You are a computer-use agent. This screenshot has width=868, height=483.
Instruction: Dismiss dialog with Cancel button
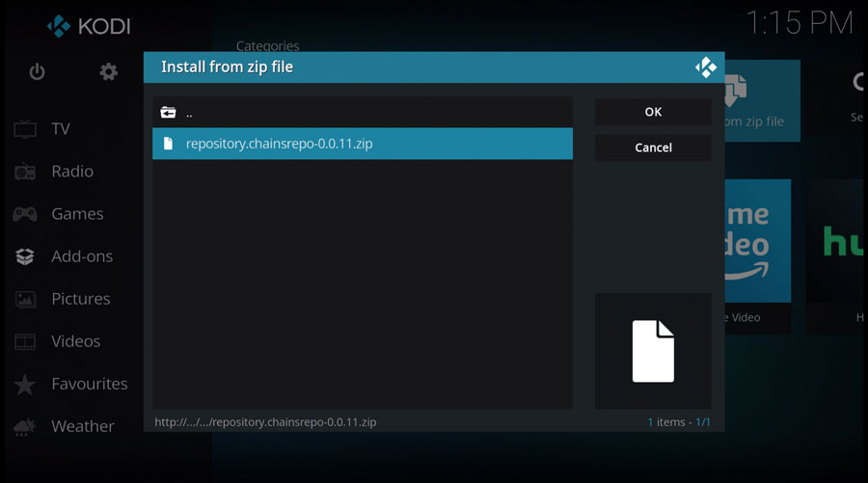[653, 148]
